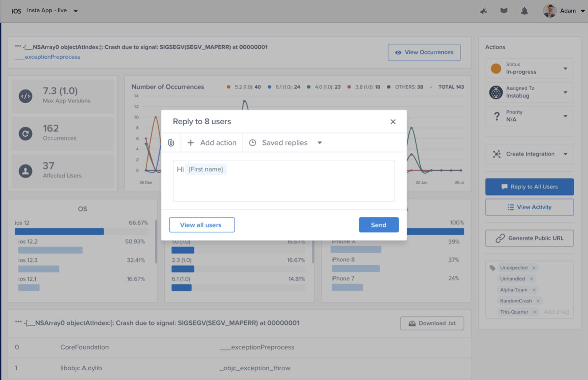This screenshot has height=380, width=588.
Task: Expand the Status In-progress dropdown
Action: (565, 69)
